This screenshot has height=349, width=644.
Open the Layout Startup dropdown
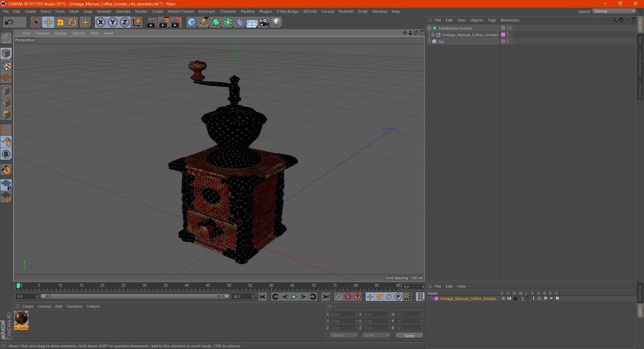point(614,11)
